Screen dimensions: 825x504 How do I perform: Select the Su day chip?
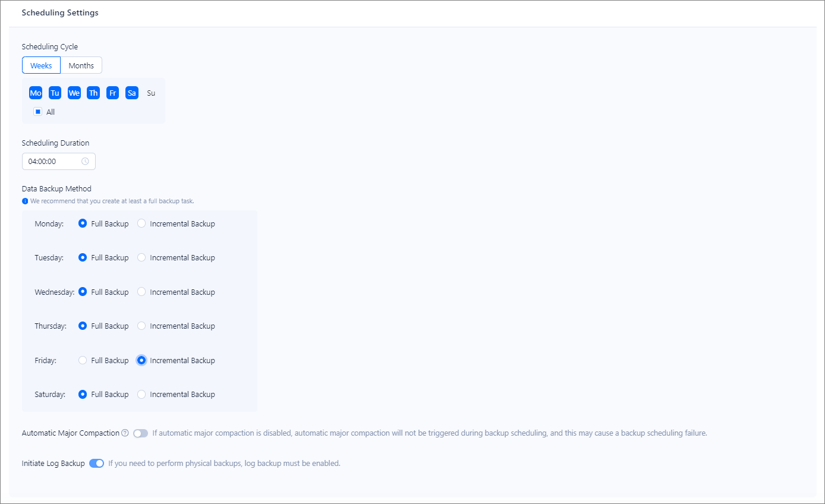pos(151,93)
